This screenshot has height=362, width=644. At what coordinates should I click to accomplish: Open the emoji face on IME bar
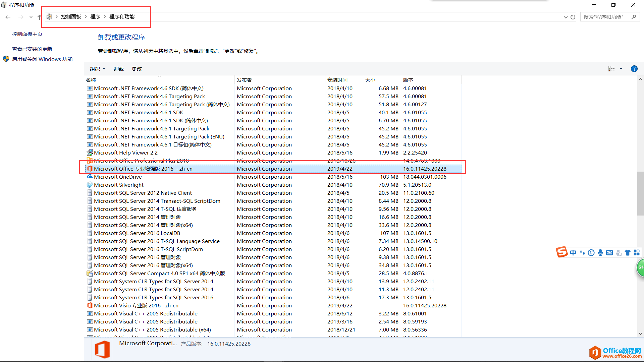tap(591, 253)
